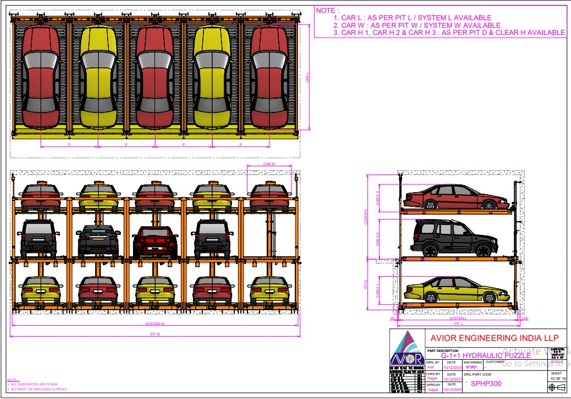Viewport: 571px width, 399px height.
Task: Click the AVIOR ENGINEERING INDIA LLP title
Action: [x=495, y=338]
